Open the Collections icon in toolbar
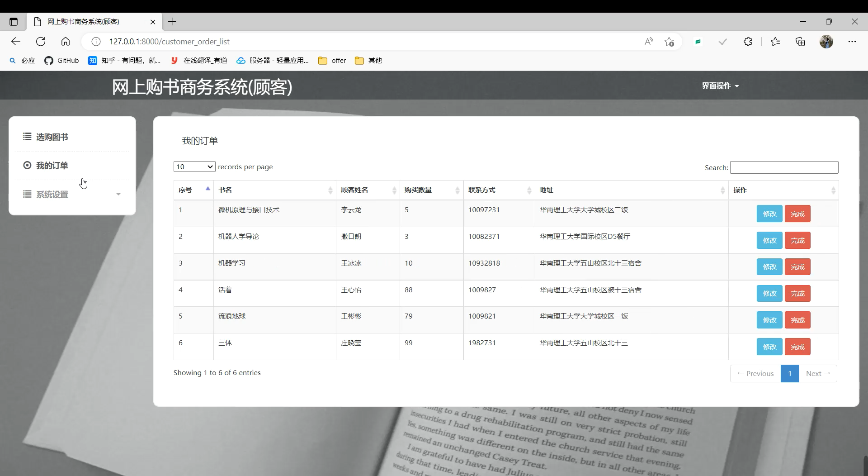The image size is (868, 476). click(801, 42)
